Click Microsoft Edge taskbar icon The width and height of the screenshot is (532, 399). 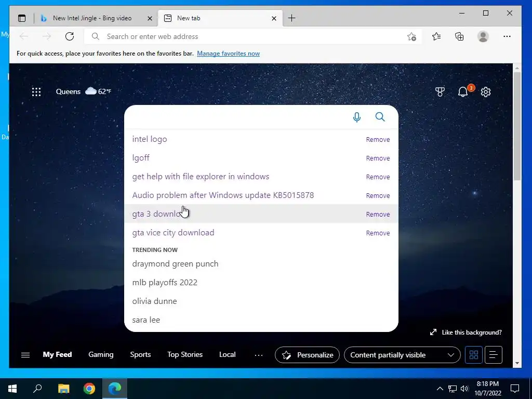tap(115, 389)
